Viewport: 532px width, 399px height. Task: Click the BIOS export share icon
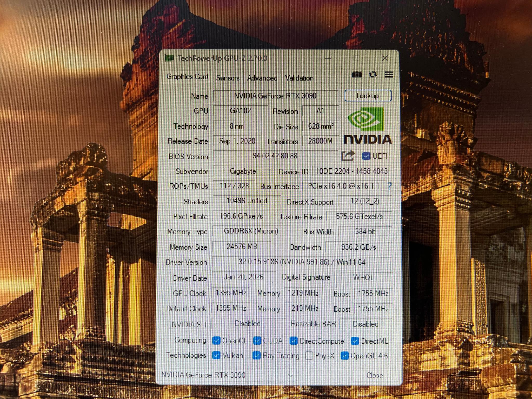(x=348, y=156)
